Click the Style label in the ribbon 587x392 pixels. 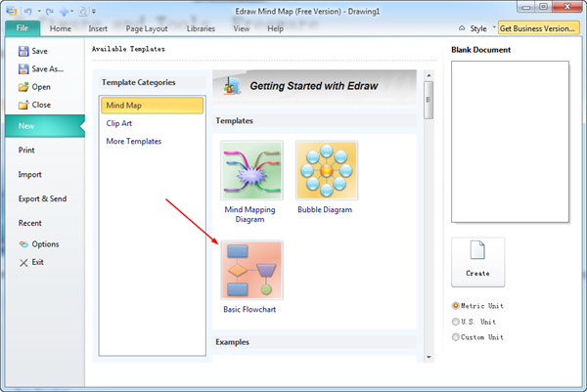tap(478, 28)
